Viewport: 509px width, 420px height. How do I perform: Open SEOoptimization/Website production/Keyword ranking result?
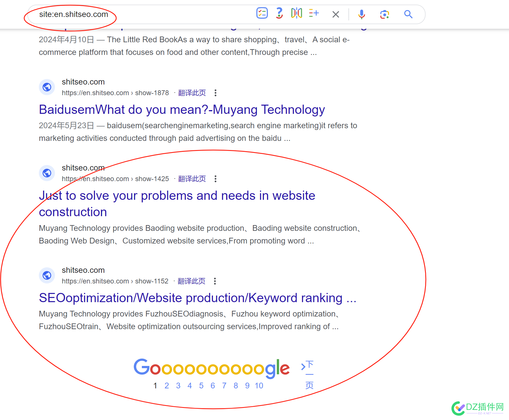[x=198, y=298]
